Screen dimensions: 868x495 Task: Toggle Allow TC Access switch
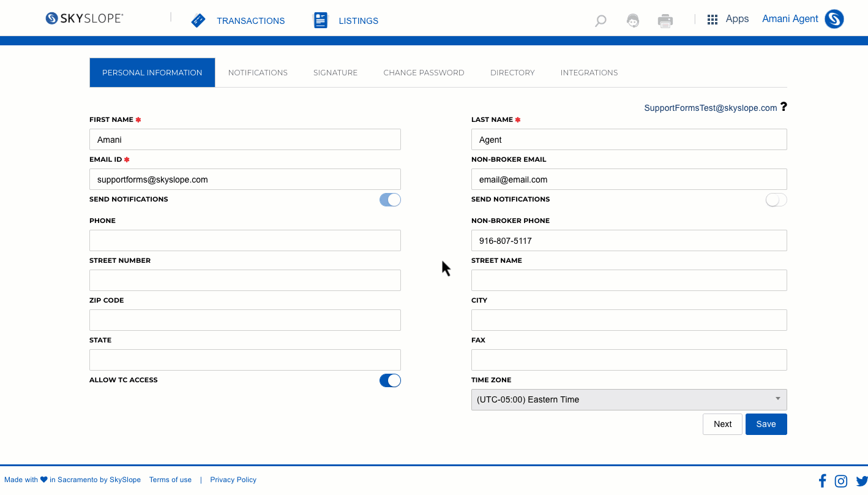click(x=390, y=380)
